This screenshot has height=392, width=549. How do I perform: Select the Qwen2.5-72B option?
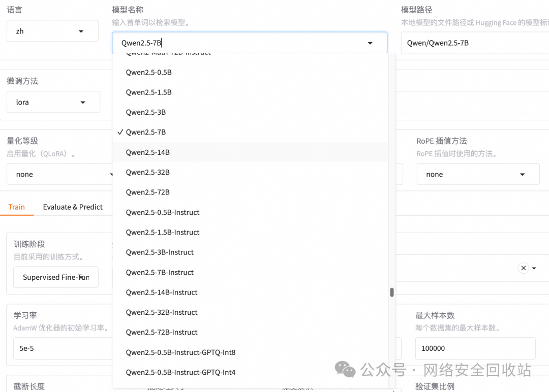point(250,192)
